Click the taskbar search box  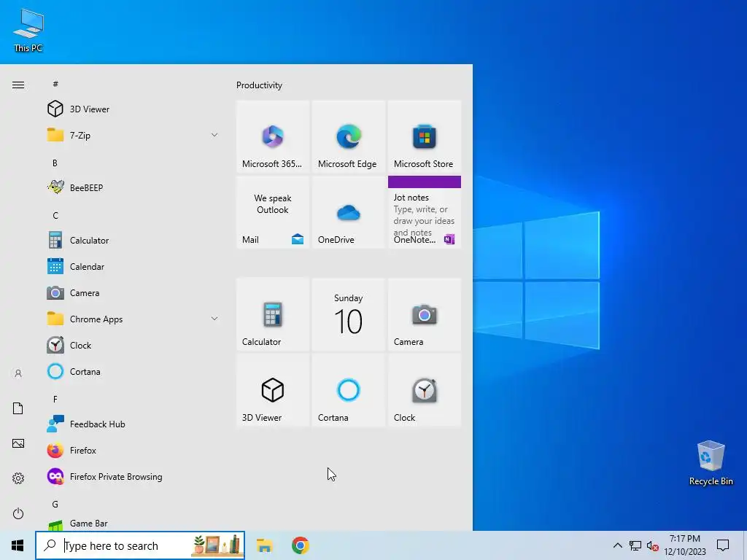tap(140, 545)
